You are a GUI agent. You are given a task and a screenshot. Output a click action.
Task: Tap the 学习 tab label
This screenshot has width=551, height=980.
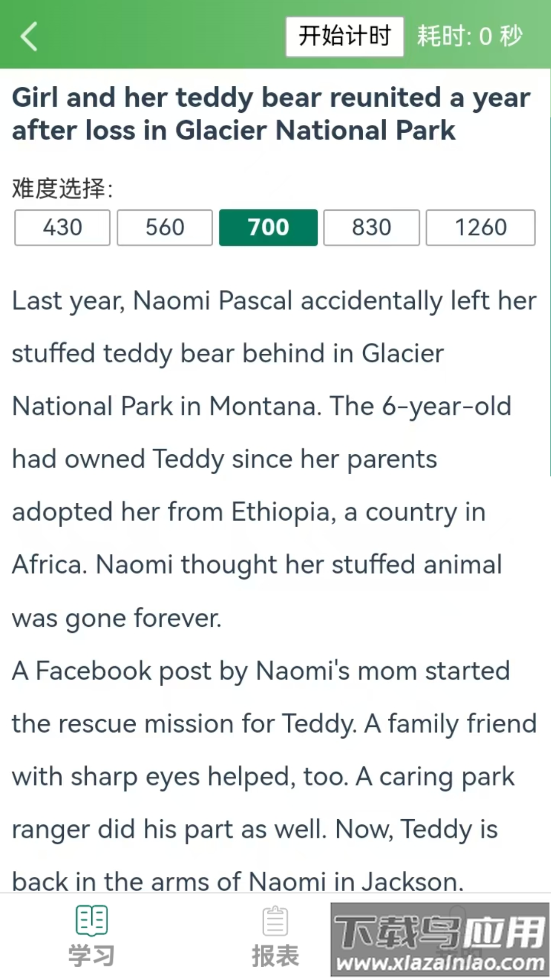click(x=92, y=955)
